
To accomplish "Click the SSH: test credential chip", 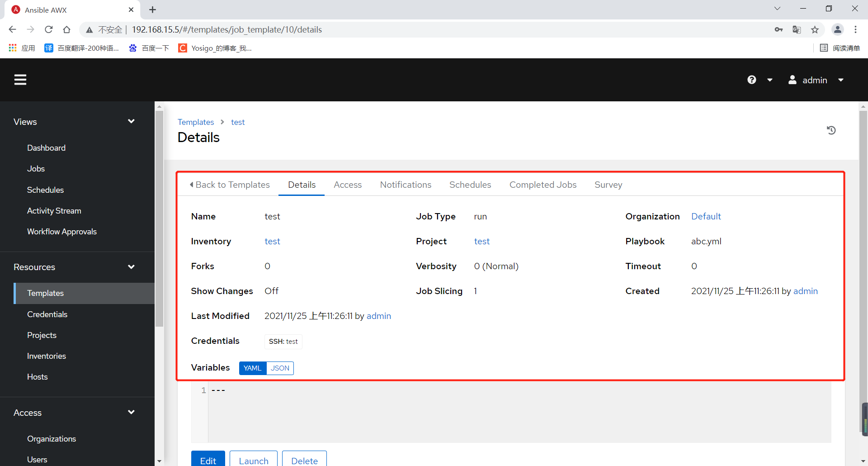I will click(x=283, y=342).
